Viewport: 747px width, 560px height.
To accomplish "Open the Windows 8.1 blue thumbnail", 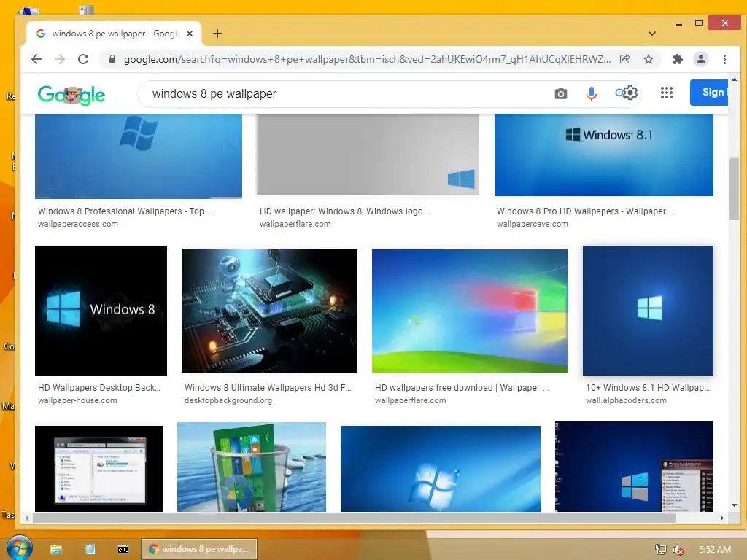I will 603,155.
